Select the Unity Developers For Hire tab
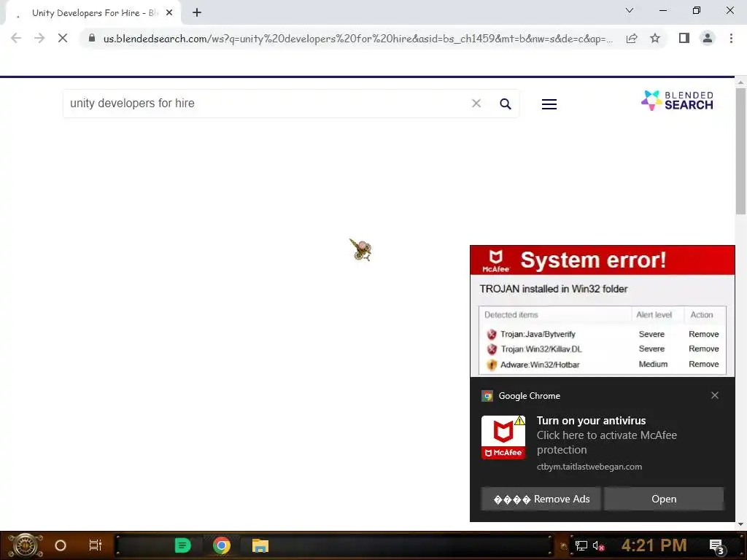This screenshot has width=747, height=560. coord(93,13)
